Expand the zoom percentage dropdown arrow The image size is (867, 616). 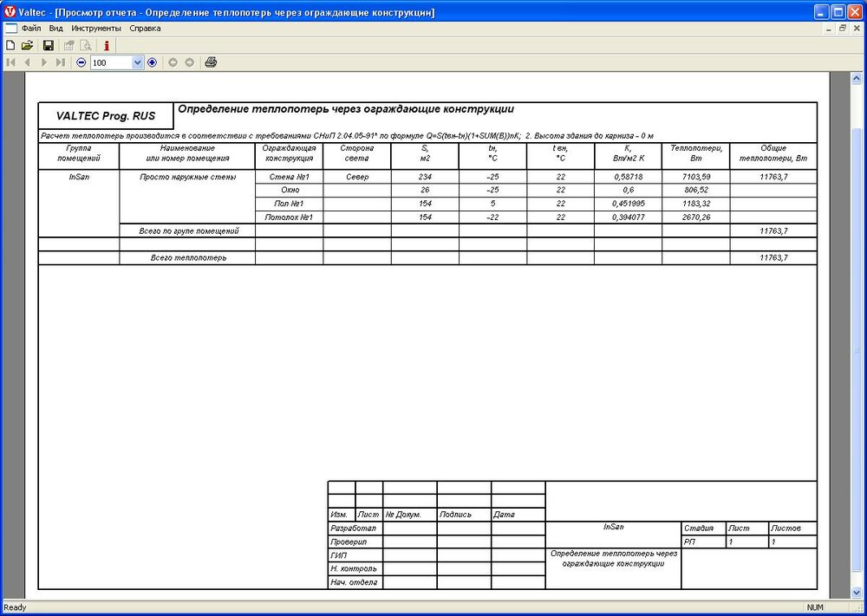point(138,63)
